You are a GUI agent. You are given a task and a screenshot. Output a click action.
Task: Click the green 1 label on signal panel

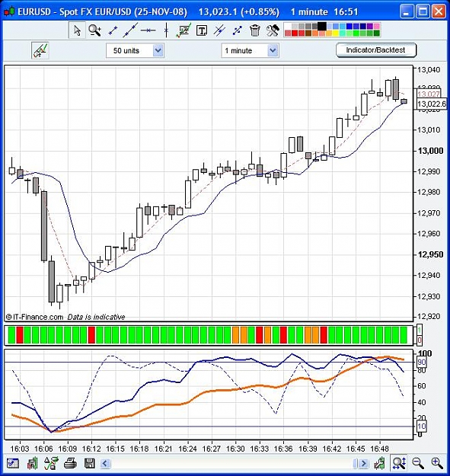tap(420, 330)
